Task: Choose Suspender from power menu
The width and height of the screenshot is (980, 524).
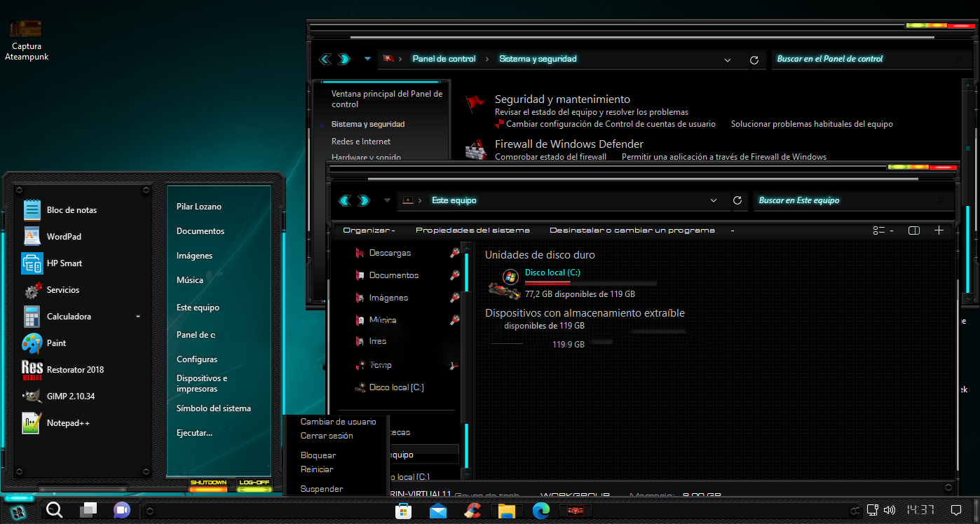Action: (x=322, y=489)
